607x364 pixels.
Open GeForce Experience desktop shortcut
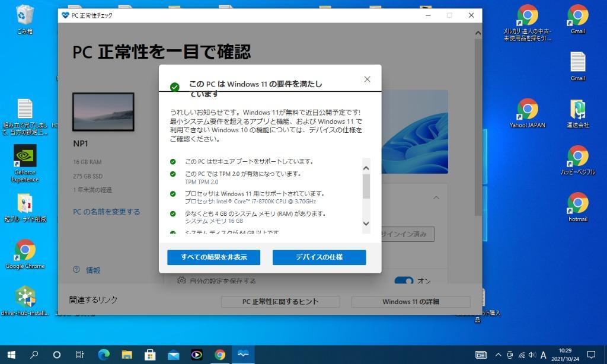(x=25, y=162)
